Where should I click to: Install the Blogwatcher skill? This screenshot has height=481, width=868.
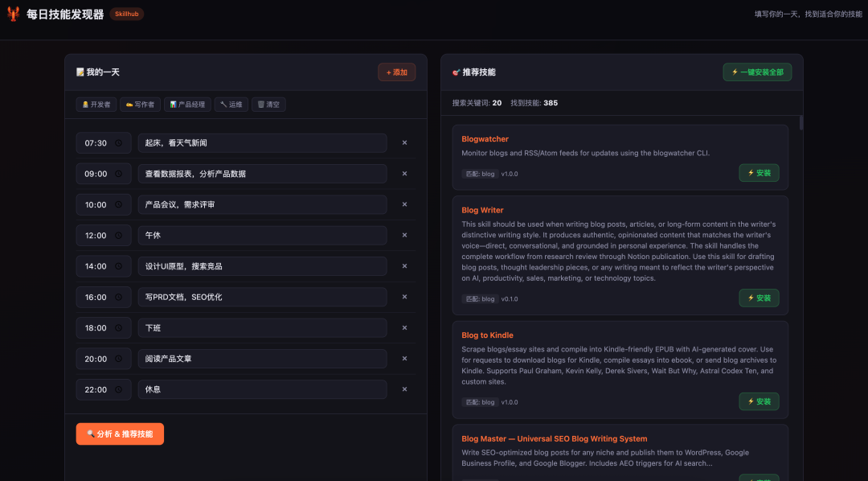(759, 173)
